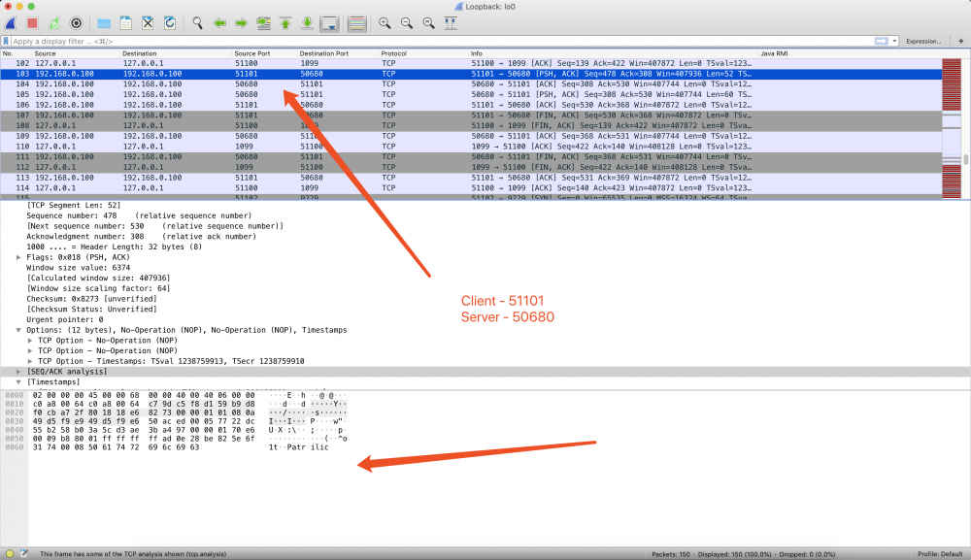Select Window size value: 6374 line
971x560 pixels.
pyautogui.click(x=78, y=268)
